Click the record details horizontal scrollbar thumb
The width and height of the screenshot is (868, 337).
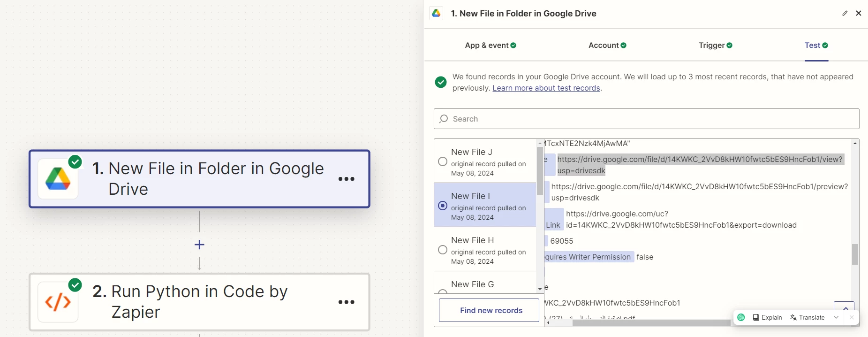[x=651, y=323]
